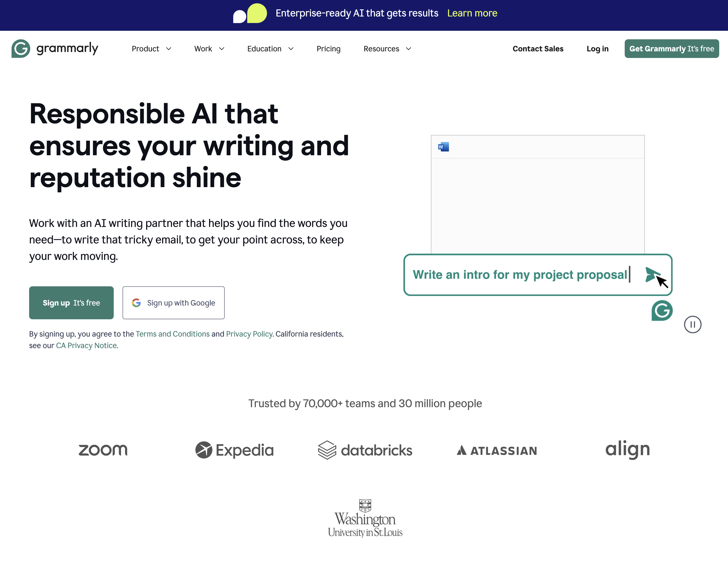
Task: Click Learn more in the top banner
Action: [x=472, y=13]
